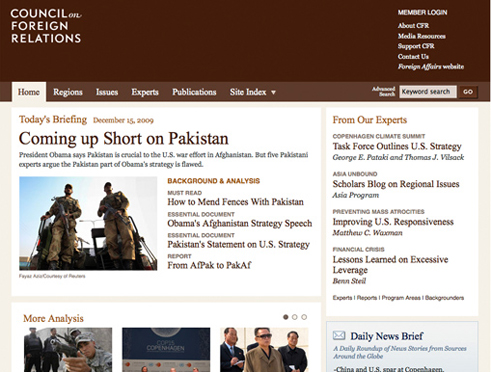Open the Backgrounders footer link
The height and width of the screenshot is (372, 491).
[x=444, y=298]
